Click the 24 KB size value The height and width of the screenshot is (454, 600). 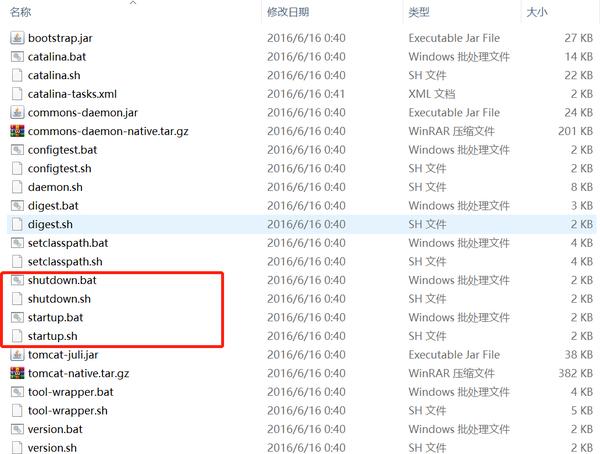579,113
